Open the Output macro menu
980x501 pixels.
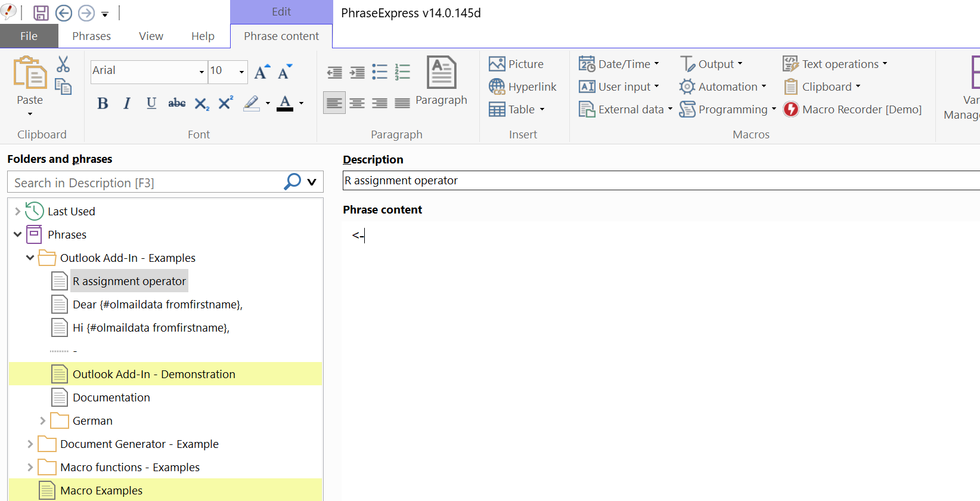[x=711, y=64]
